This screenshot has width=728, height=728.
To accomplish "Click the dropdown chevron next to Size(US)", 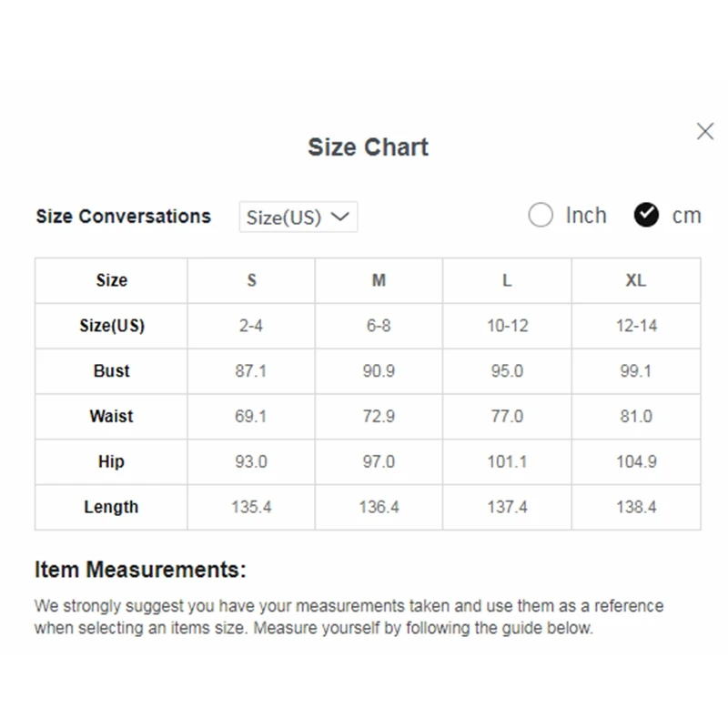I will 339,217.
